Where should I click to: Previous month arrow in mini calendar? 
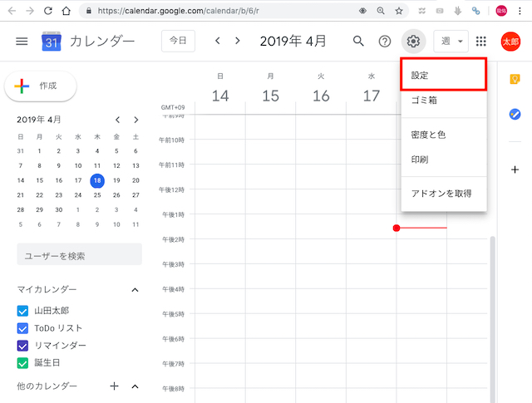[x=117, y=120]
